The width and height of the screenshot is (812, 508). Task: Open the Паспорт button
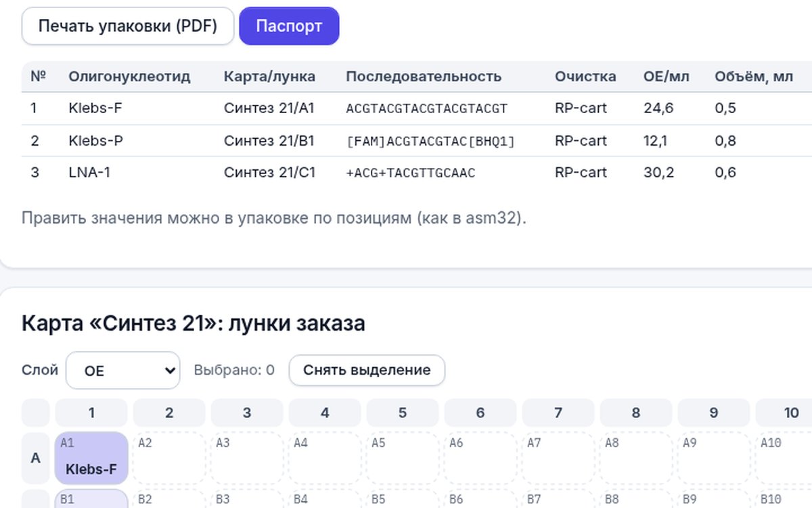(289, 26)
